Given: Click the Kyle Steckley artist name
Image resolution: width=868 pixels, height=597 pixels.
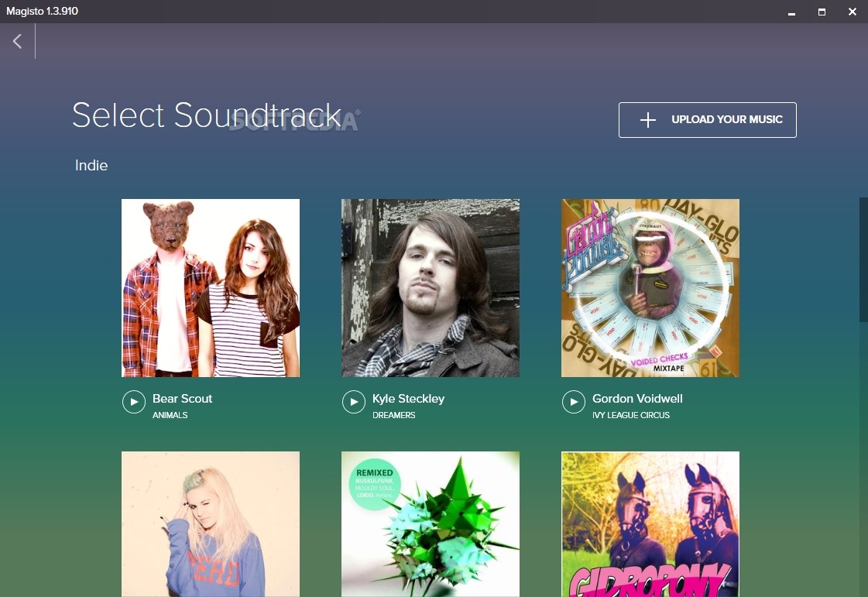Looking at the screenshot, I should pos(408,399).
